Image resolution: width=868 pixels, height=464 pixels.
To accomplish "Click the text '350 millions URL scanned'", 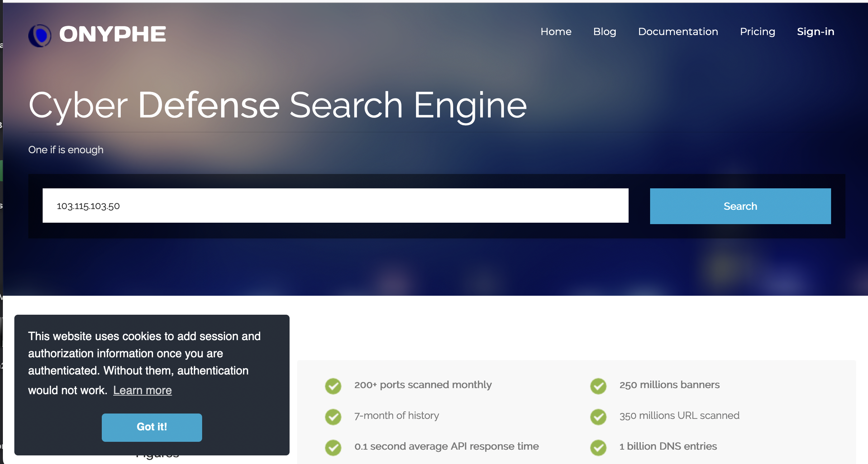I will tap(679, 416).
